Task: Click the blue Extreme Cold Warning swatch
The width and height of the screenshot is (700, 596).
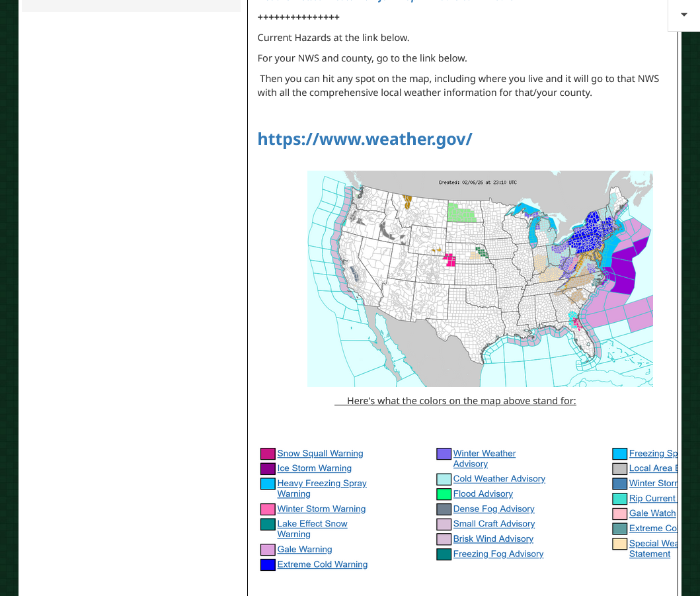Action: 268,565
